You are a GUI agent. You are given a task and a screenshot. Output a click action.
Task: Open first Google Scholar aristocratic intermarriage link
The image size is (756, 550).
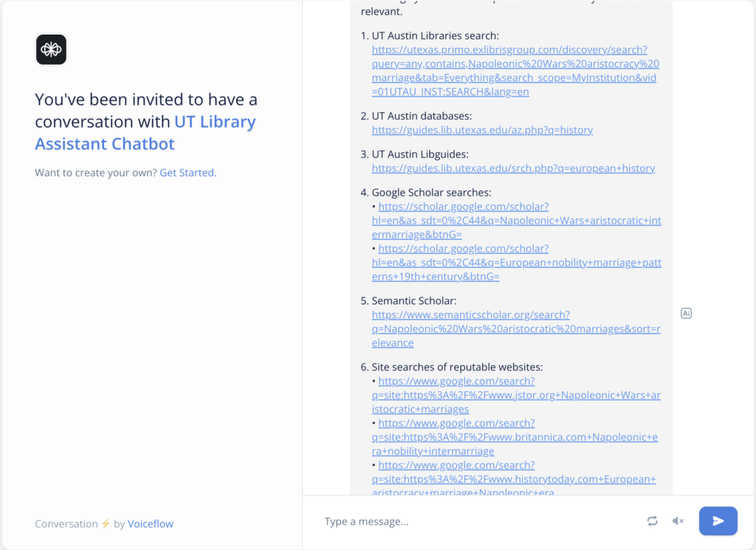[x=517, y=221]
